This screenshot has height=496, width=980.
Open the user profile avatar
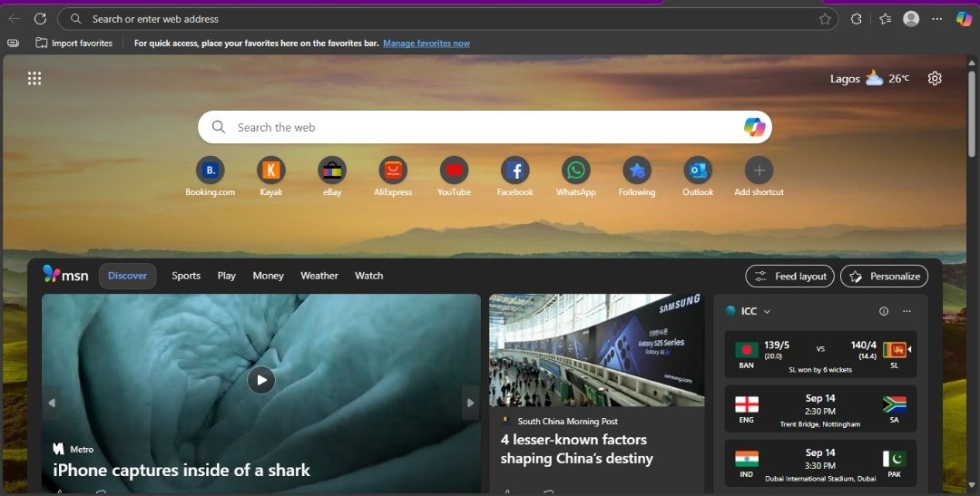(911, 19)
